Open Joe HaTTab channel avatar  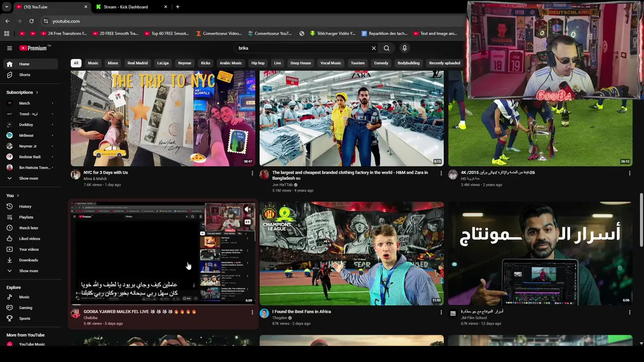(264, 174)
